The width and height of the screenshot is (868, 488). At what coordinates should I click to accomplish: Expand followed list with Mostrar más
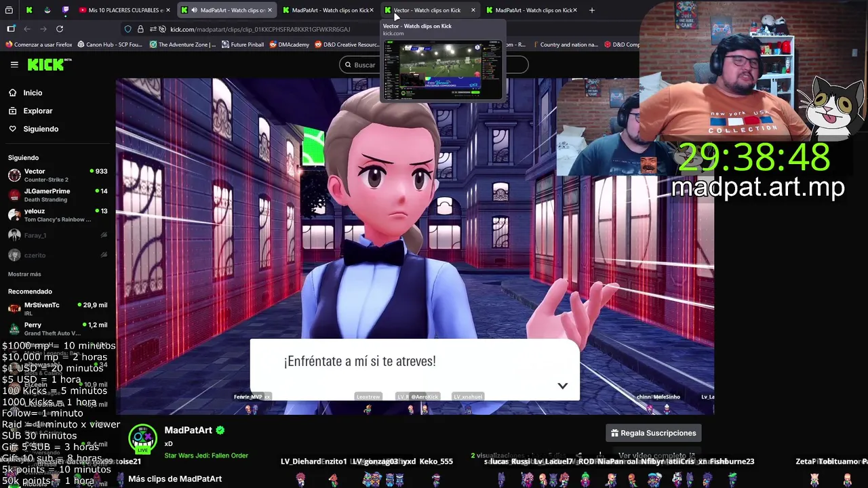24,274
